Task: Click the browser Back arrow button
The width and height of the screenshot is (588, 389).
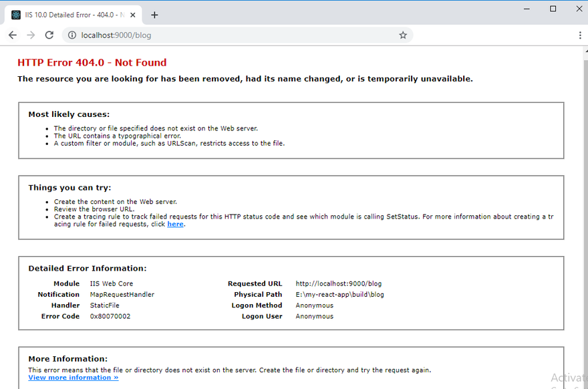Action: click(x=12, y=35)
